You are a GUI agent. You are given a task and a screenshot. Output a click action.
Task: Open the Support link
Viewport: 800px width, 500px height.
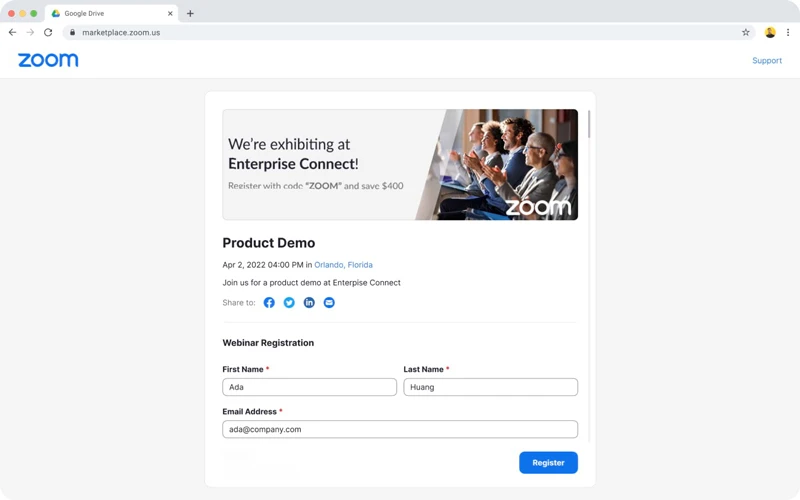point(767,60)
